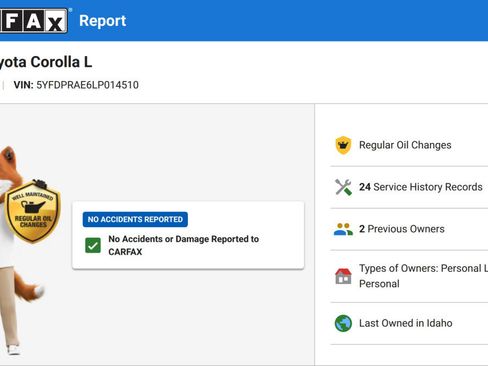Screen dimensions: 488x366
Task: Click '2 Previous Owners' text
Action: click(402, 229)
